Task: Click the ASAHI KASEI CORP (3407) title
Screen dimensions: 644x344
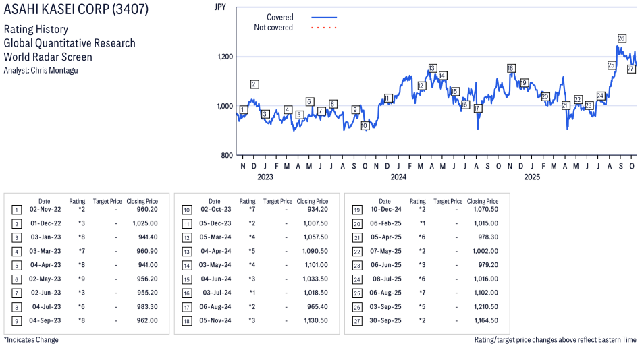Action: coord(76,10)
